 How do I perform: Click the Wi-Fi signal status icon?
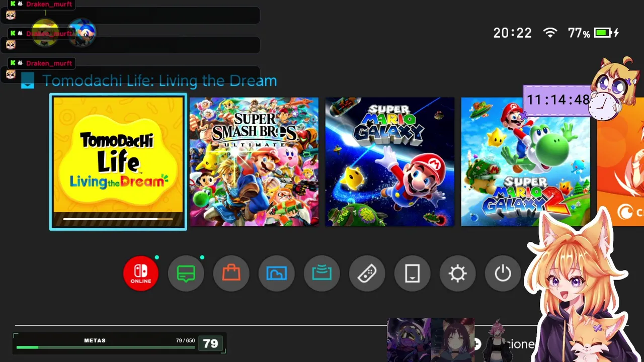point(550,33)
